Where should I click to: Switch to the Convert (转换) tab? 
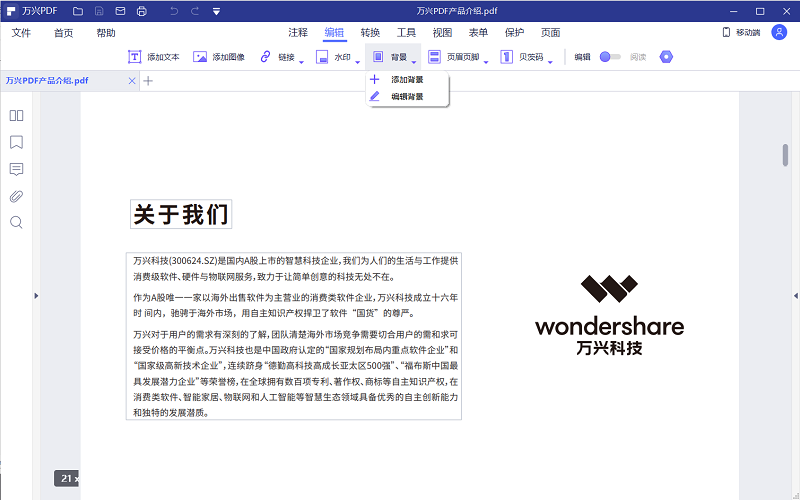coord(370,33)
